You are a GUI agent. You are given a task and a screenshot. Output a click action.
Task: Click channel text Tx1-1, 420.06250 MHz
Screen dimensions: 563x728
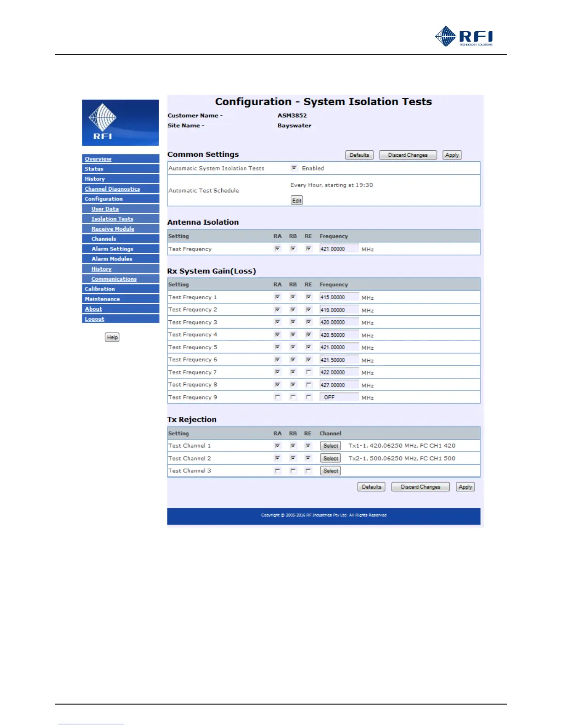click(402, 446)
